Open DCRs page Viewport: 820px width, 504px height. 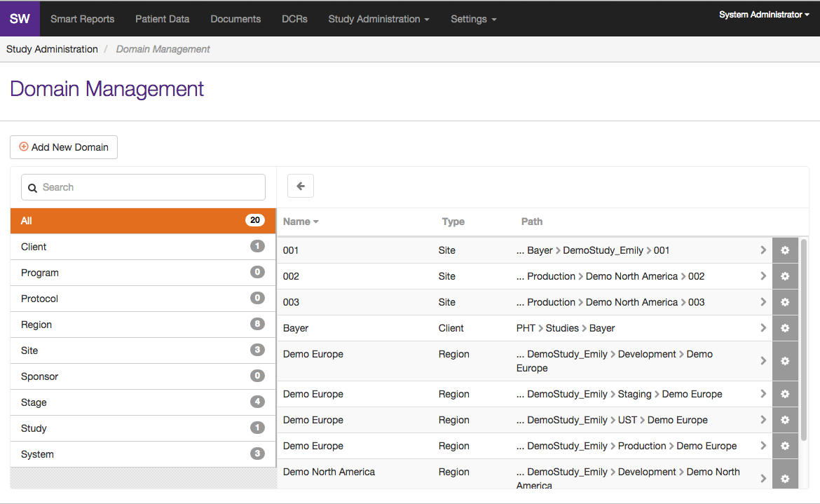[x=294, y=19]
